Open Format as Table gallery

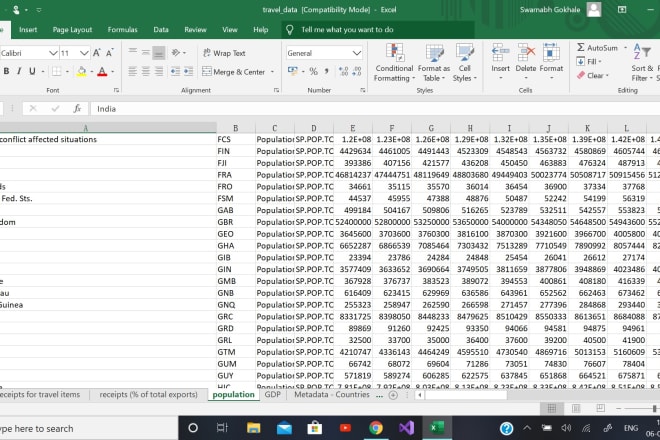coord(434,62)
